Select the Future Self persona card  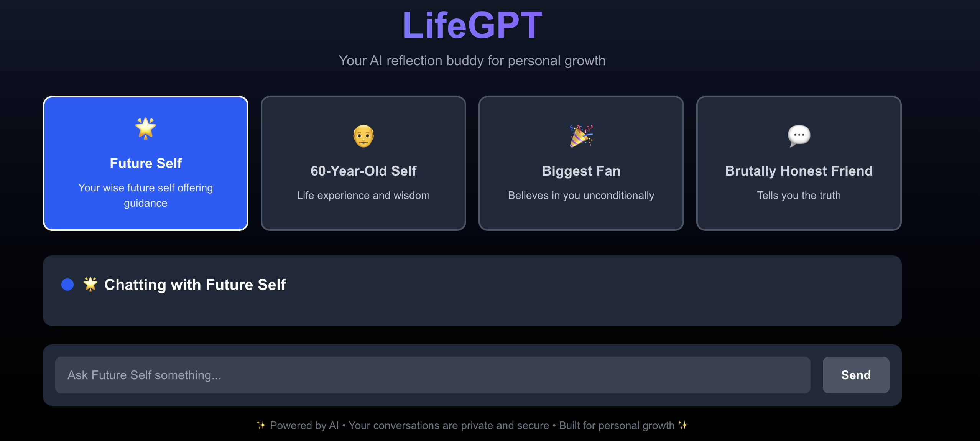[145, 163]
